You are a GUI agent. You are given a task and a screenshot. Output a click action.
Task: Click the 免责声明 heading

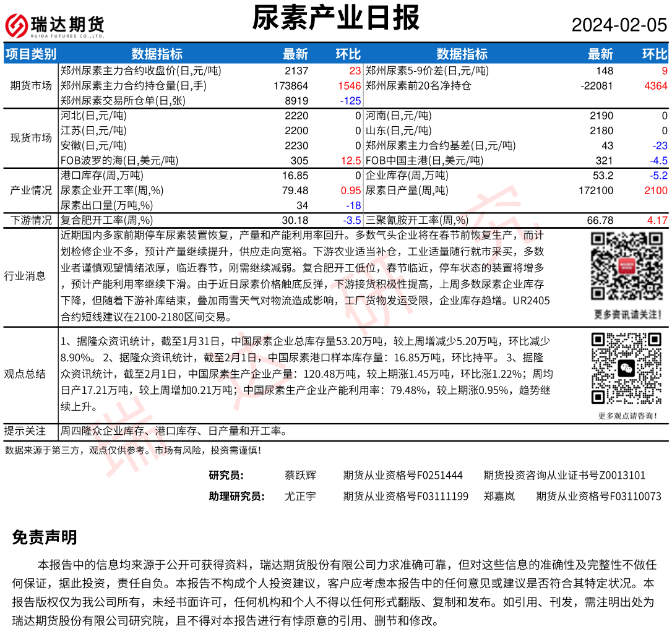pos(45,537)
